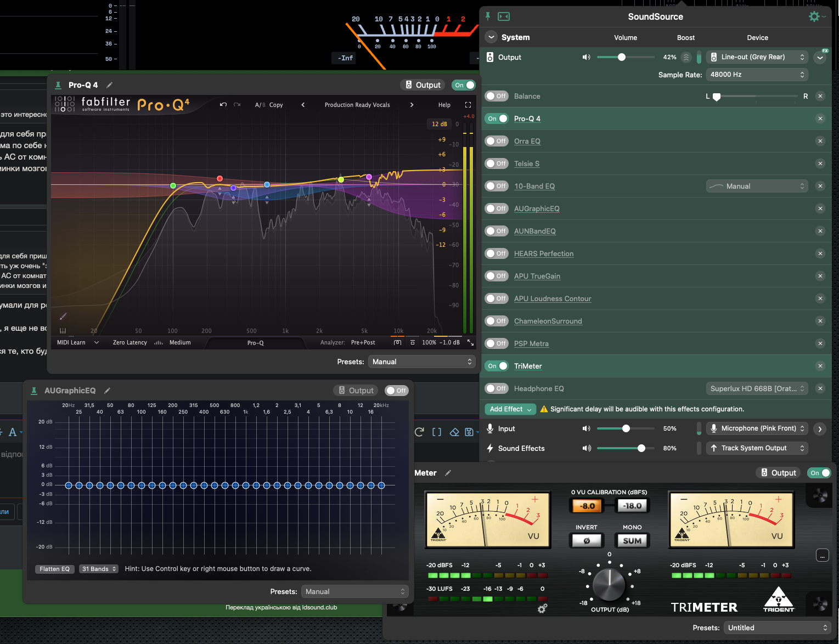Turn off Pro-Q 4 in the SoundSource effects list
The image size is (839, 644).
click(x=497, y=118)
